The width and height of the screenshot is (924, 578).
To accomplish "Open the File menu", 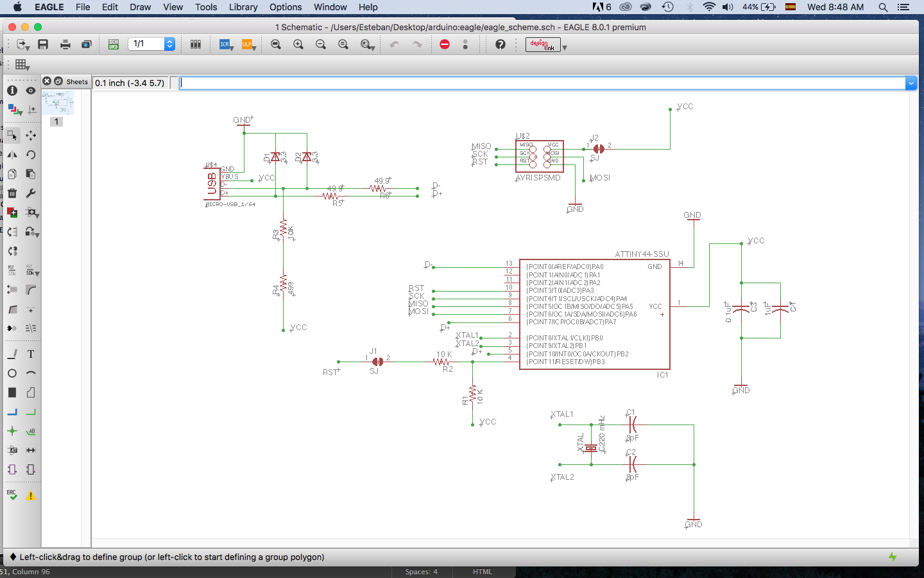I will pos(83,7).
